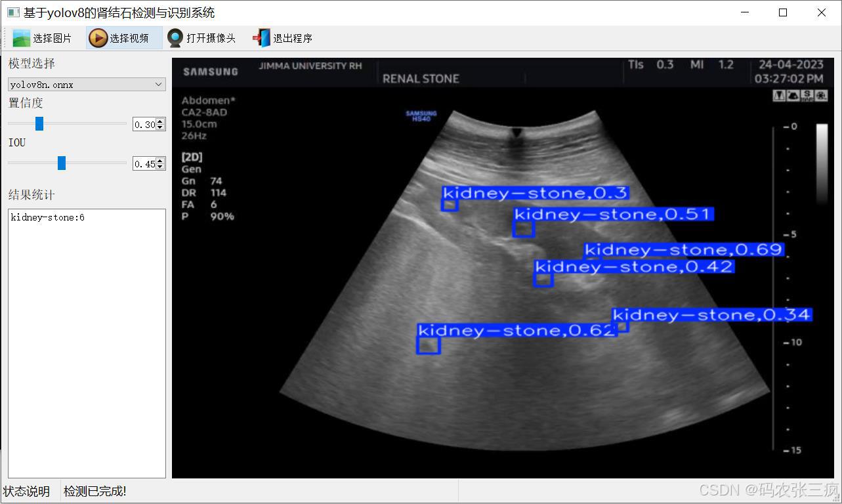This screenshot has width=842, height=504.
Task: Click the 选择图片 picture icon
Action: click(22, 38)
